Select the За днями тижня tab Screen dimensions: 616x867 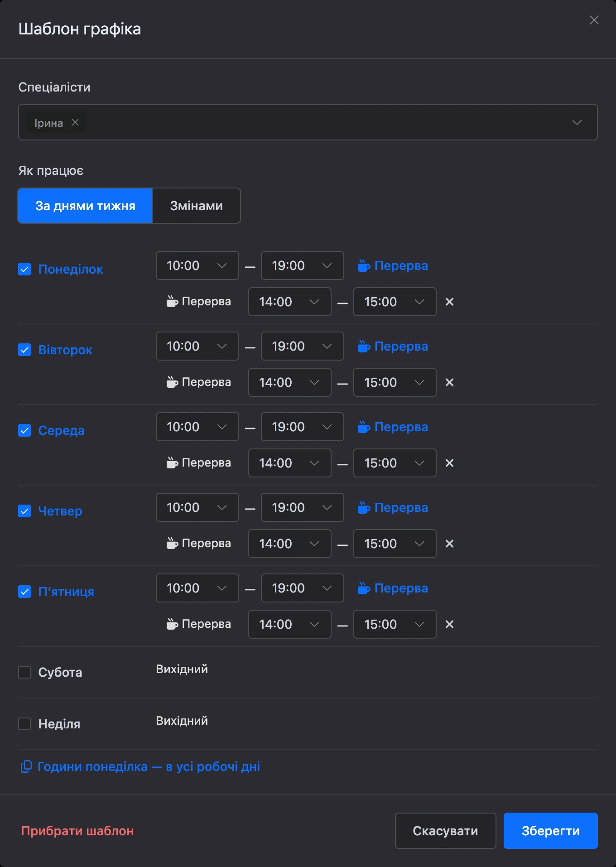coord(85,206)
